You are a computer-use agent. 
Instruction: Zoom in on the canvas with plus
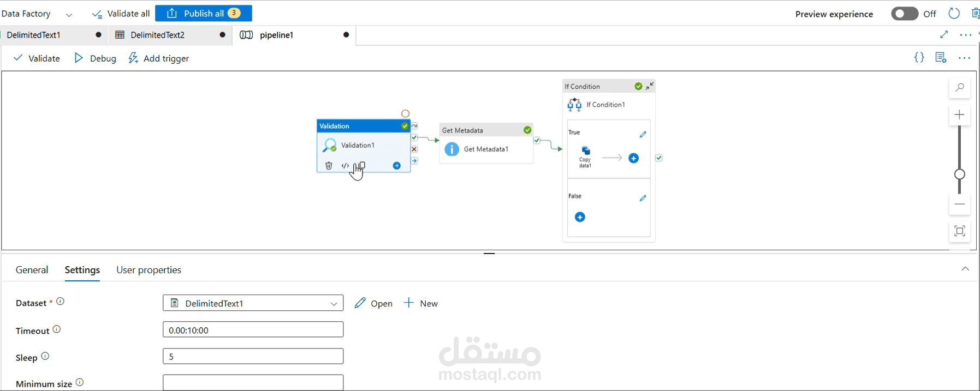959,115
